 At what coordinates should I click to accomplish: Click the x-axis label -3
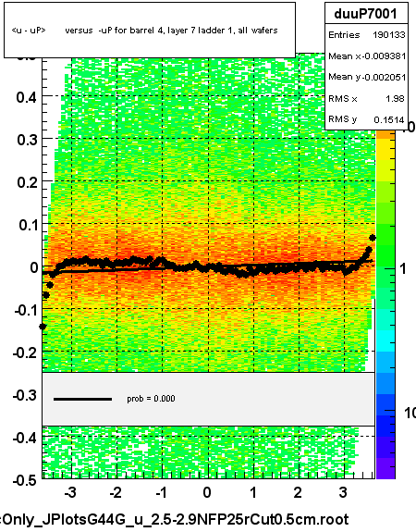tap(70, 492)
